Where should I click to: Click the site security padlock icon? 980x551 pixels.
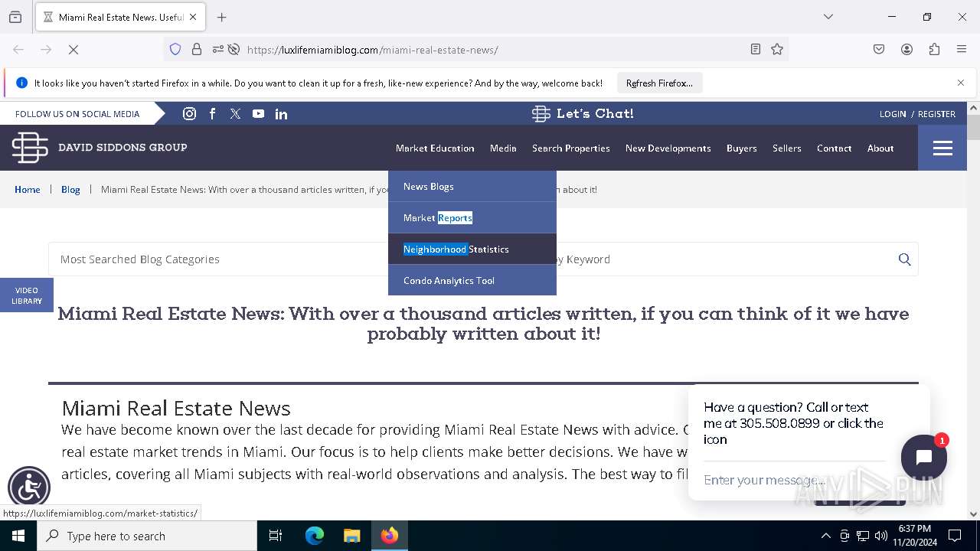coord(197,50)
